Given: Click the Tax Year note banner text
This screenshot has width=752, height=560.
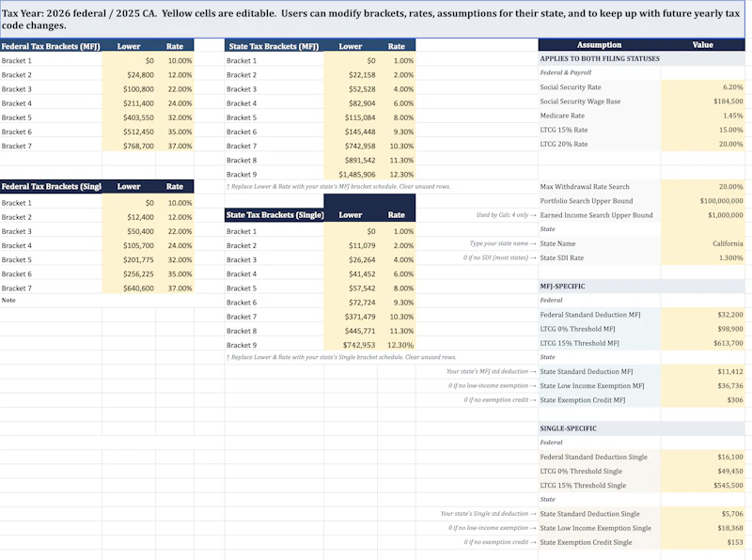Looking at the screenshot, I should tap(371, 19).
